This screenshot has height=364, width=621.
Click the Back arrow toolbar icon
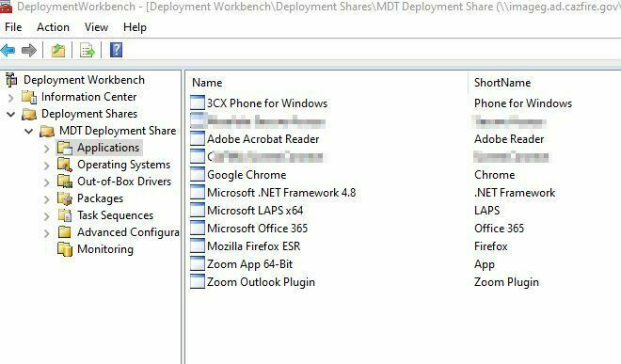[x=8, y=50]
